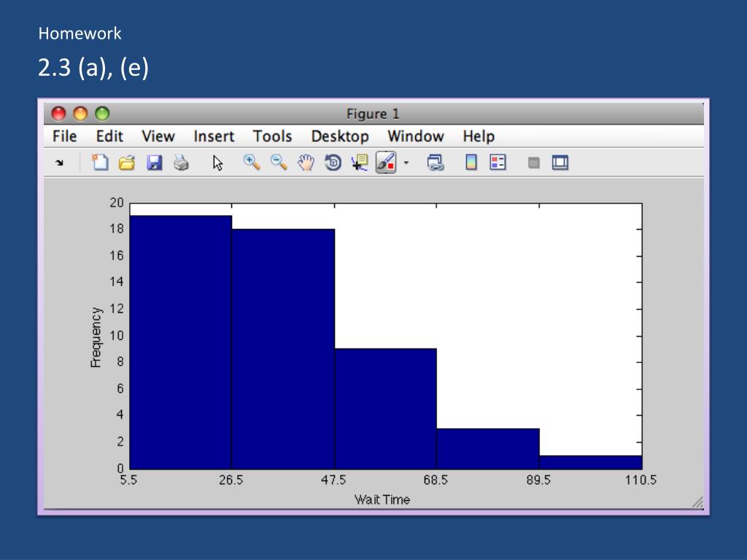Click the tallest histogram bar (frequency 19)
The width and height of the screenshot is (747, 560).
[181, 343]
